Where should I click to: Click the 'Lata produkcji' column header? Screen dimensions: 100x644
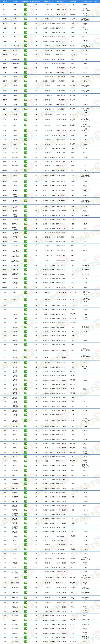click(x=48, y=1)
